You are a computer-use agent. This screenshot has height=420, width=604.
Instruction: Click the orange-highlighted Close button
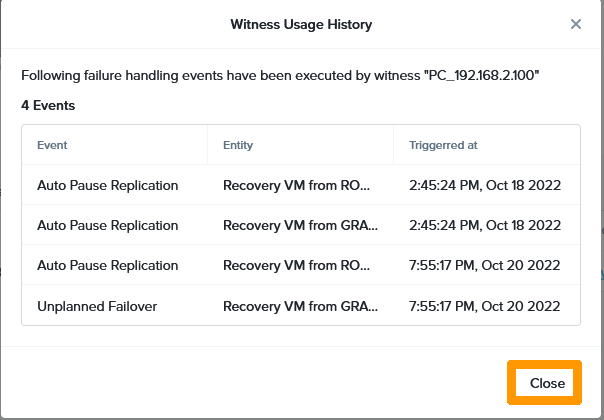[544, 383]
